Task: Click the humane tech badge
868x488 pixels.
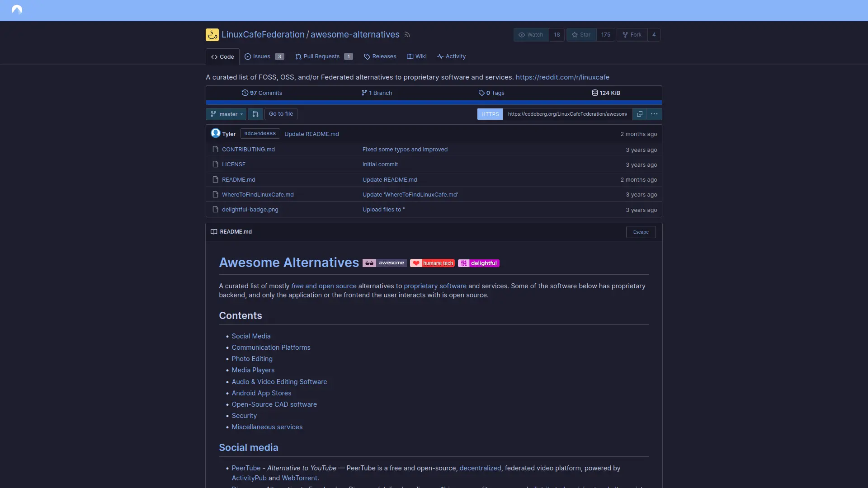Action: pyautogui.click(x=432, y=263)
